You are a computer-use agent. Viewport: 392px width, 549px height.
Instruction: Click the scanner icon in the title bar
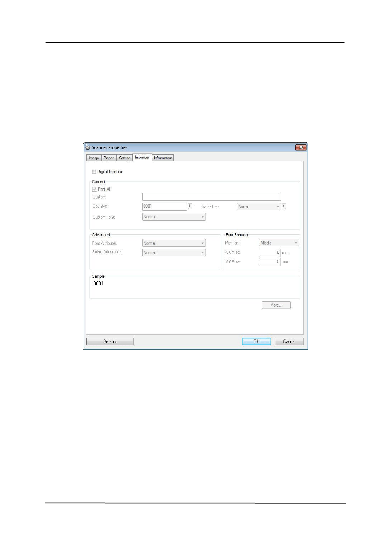coord(88,147)
